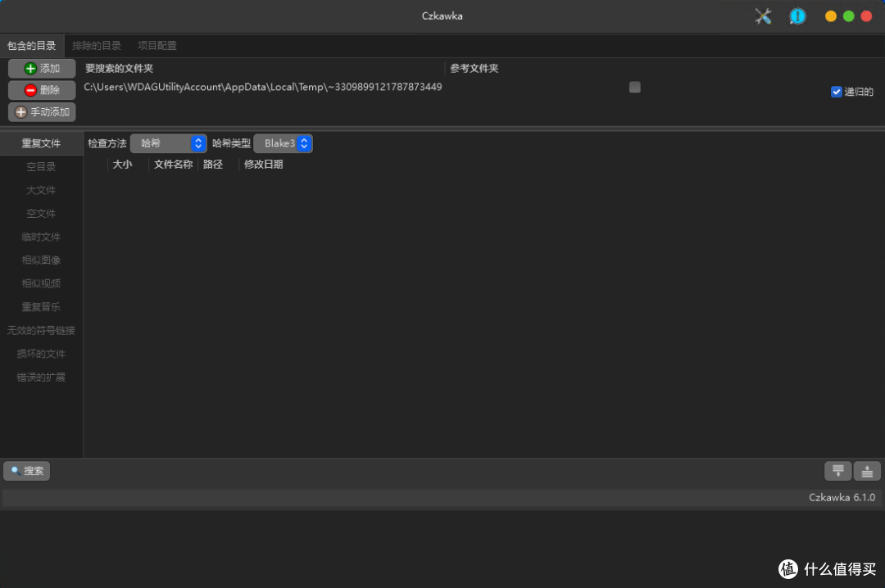Viewport: 885px width, 588px height.
Task: Select 重复文件 in the sidebar
Action: (x=41, y=143)
